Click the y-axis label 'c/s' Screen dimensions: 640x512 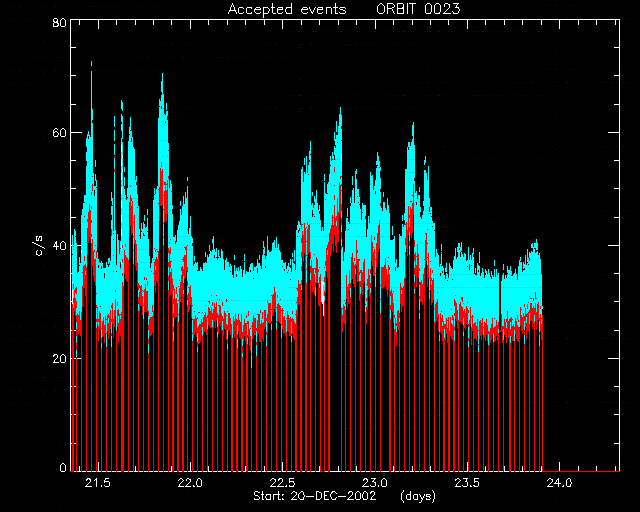(39, 246)
